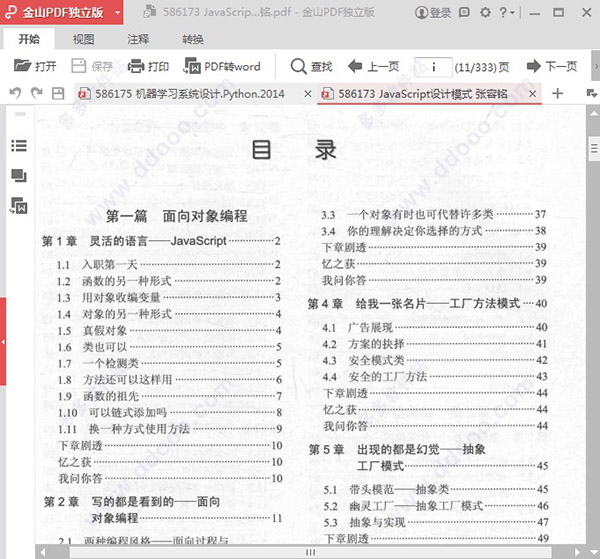Click 第4章 给我一张名片 工厂方法模式
Viewport: 600px width, 559px height.
(x=427, y=304)
